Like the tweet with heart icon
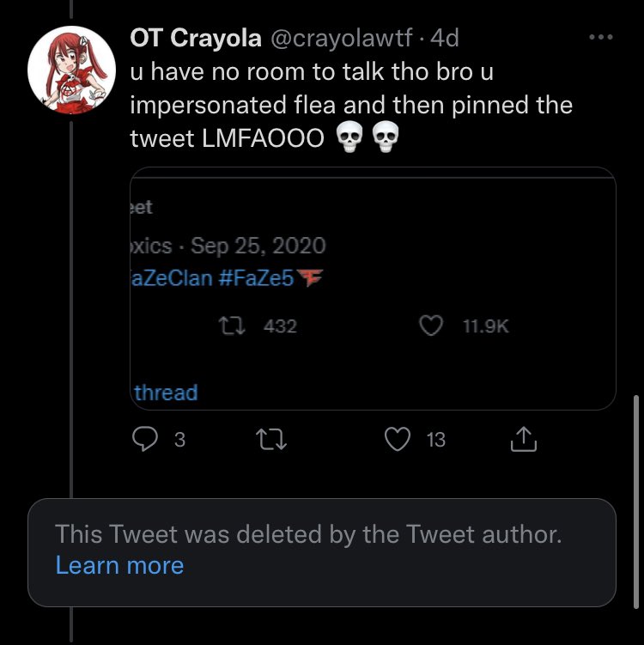The width and height of the screenshot is (644, 645). (396, 440)
